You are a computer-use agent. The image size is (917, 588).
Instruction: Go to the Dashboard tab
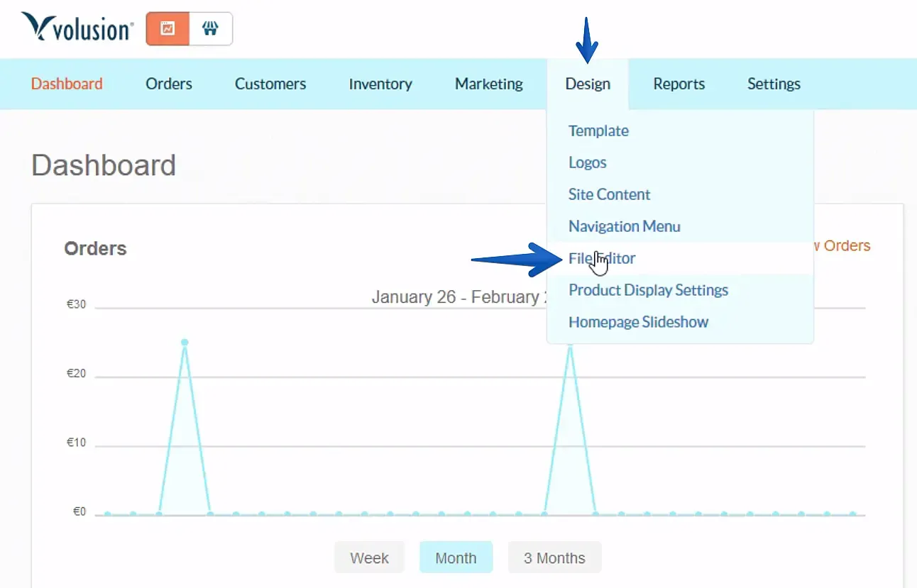click(67, 84)
